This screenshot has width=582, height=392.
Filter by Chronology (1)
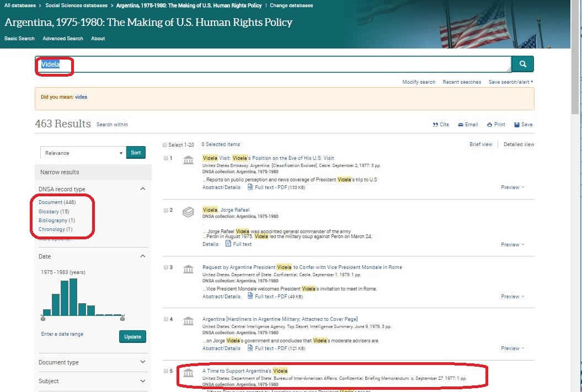point(55,229)
